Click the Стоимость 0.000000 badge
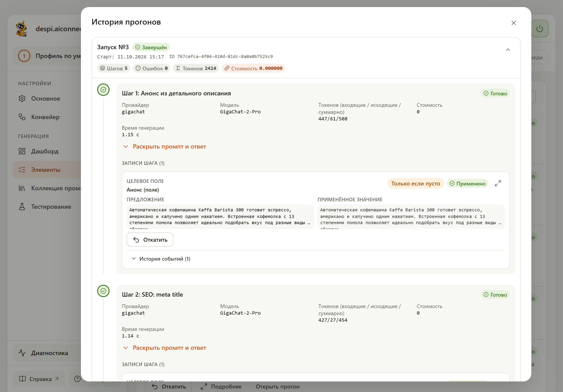Image resolution: width=563 pixels, height=392 pixels. coord(253,68)
